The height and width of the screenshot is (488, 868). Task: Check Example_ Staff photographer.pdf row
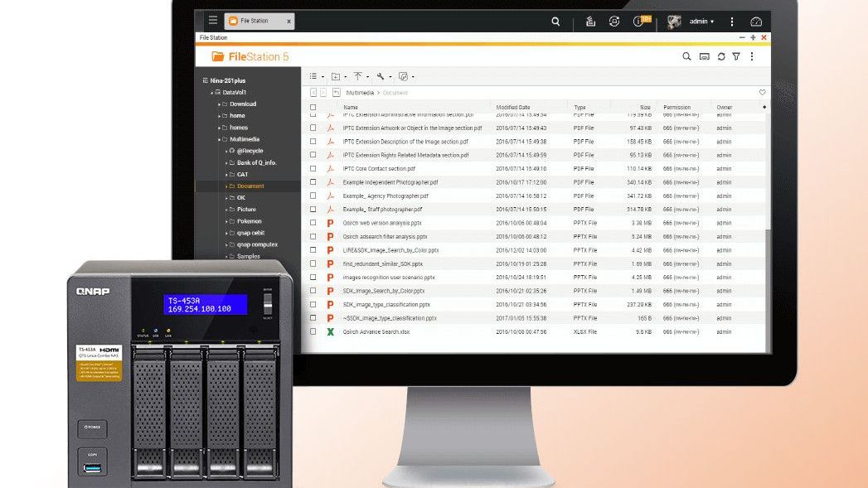[313, 209]
